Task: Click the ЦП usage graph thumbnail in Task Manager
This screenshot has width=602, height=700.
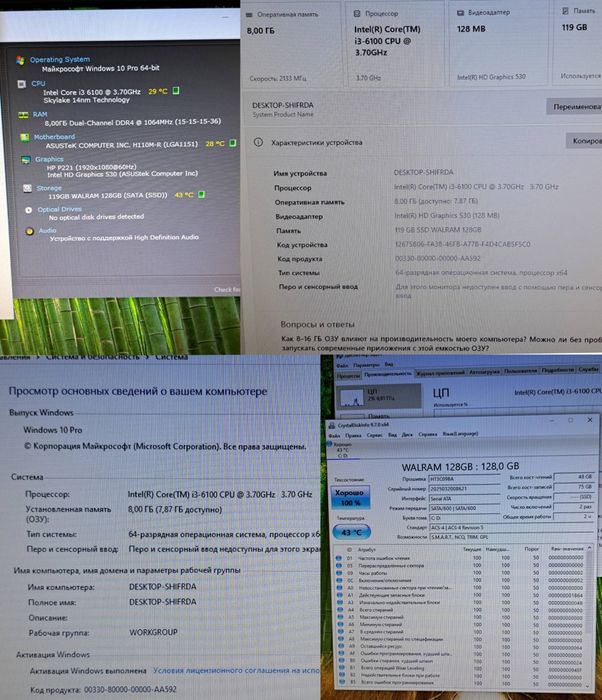Action: tap(352, 397)
